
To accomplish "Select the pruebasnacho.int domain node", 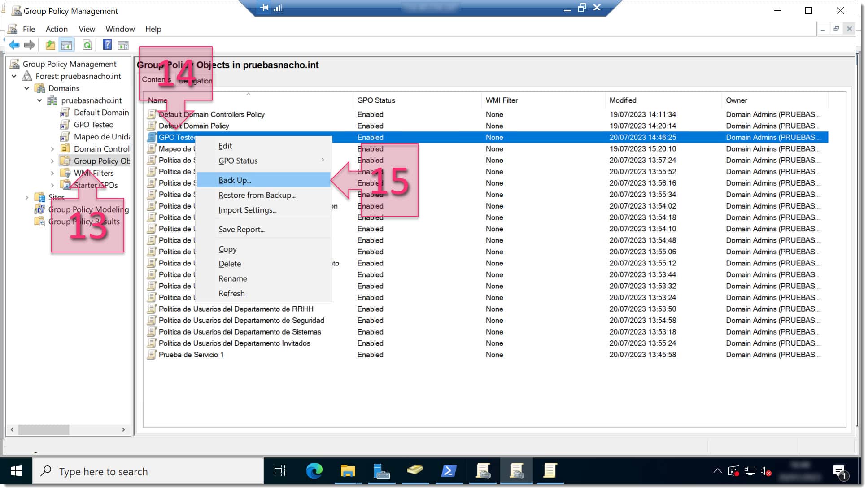I will (92, 100).
